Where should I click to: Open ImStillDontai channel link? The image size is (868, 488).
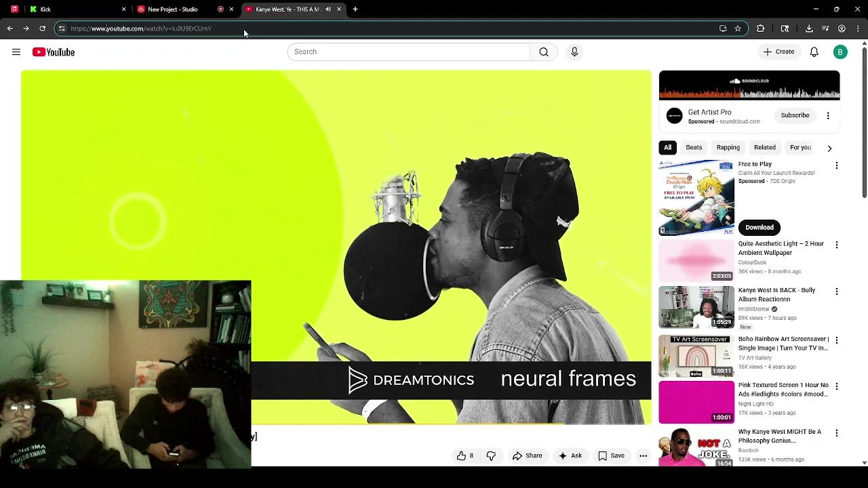pyautogui.click(x=754, y=309)
